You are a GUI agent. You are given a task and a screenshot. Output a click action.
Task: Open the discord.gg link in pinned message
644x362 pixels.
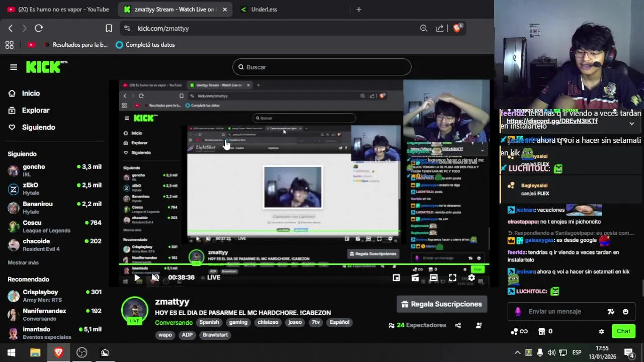[x=552, y=121]
